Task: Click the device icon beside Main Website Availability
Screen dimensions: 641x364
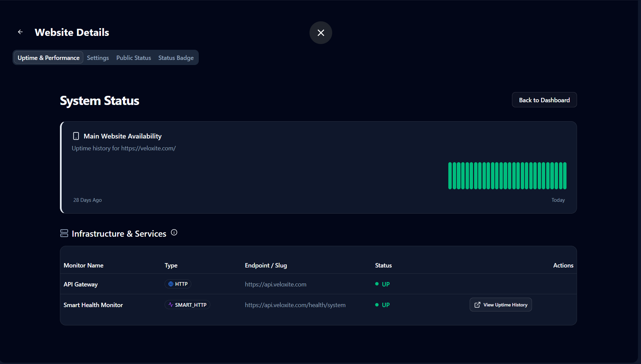Action: point(76,136)
